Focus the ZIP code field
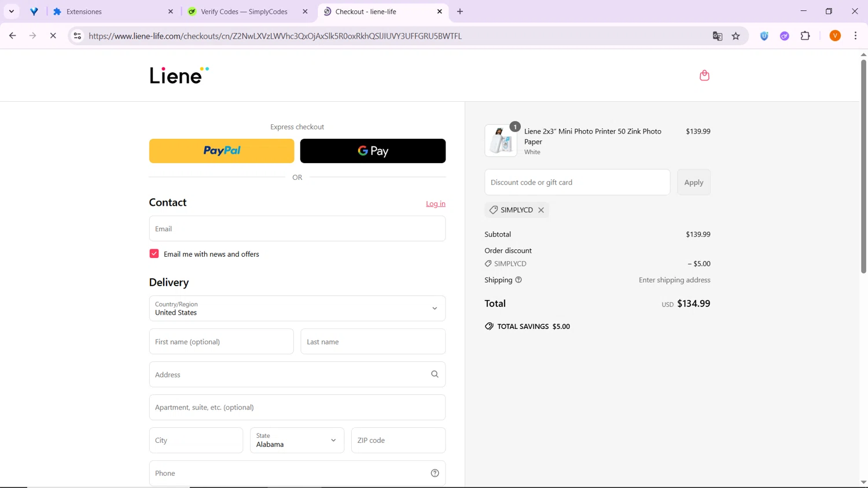 pos(399,440)
